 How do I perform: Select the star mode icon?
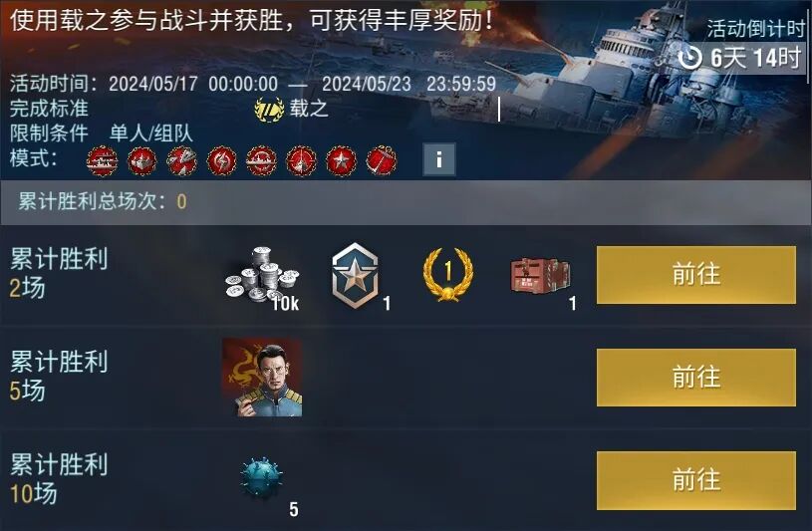point(342,161)
